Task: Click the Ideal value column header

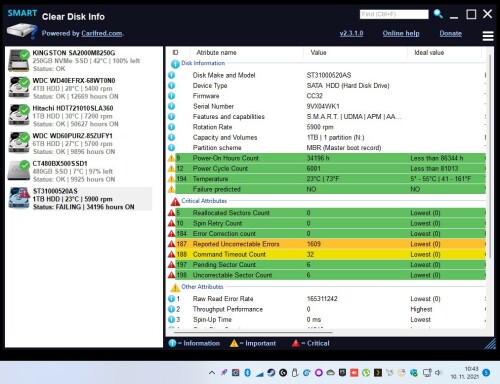Action: tap(429, 53)
